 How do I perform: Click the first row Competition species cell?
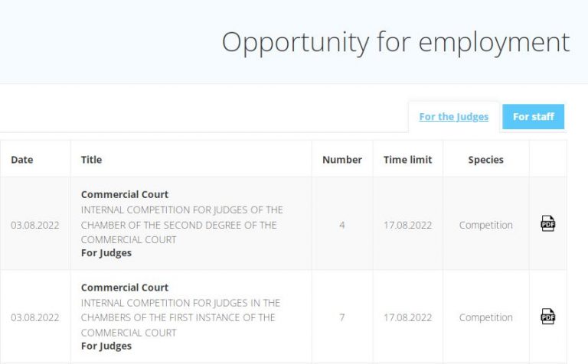coord(485,225)
